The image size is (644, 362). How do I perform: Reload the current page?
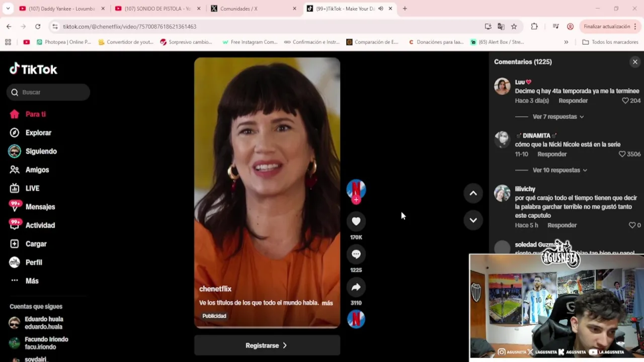(38, 26)
